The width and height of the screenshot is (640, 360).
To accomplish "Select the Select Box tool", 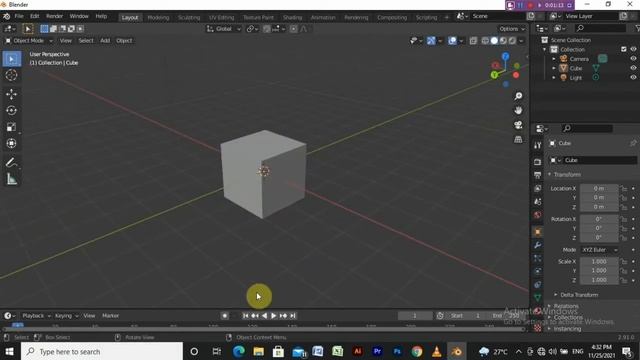I will pyautogui.click(x=11, y=59).
